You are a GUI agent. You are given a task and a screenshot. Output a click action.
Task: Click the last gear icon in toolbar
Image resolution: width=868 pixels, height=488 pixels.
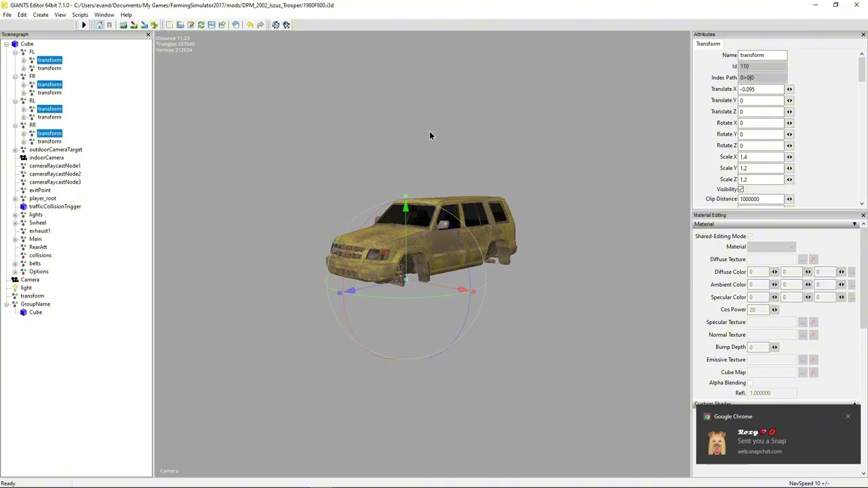point(286,25)
